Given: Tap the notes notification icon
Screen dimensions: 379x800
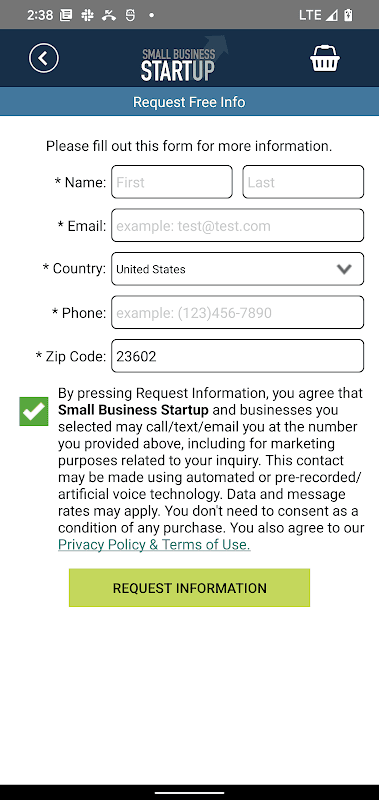Looking at the screenshot, I should coord(66,15).
